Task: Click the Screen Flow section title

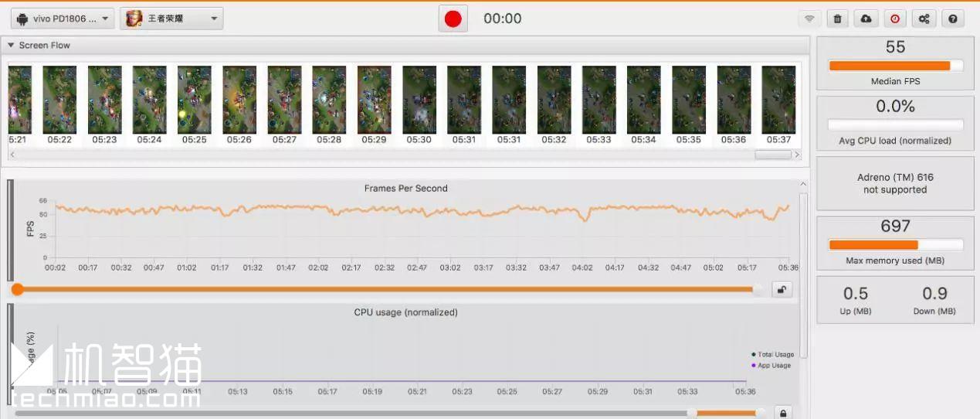Action: (x=45, y=46)
